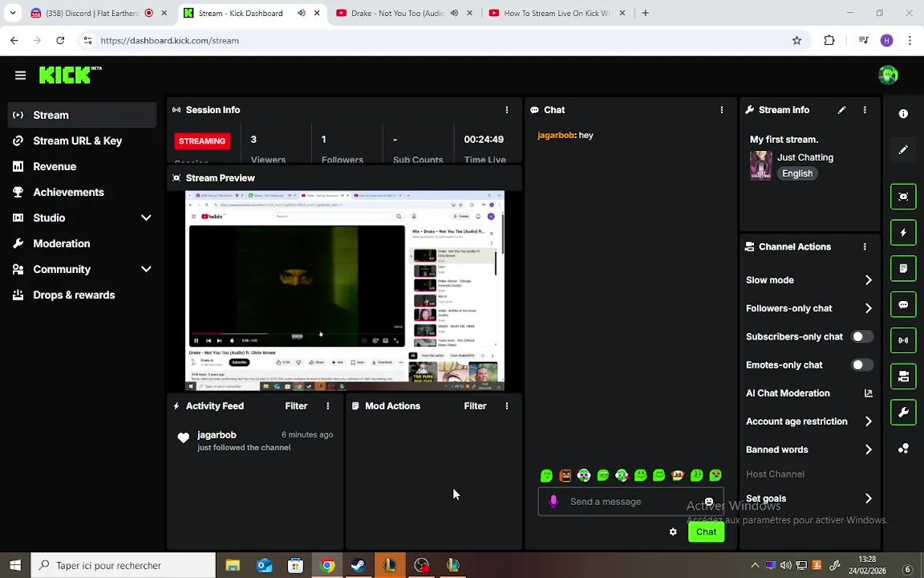This screenshot has height=578, width=924.
Task: Click the taskbar search box
Action: 124,566
